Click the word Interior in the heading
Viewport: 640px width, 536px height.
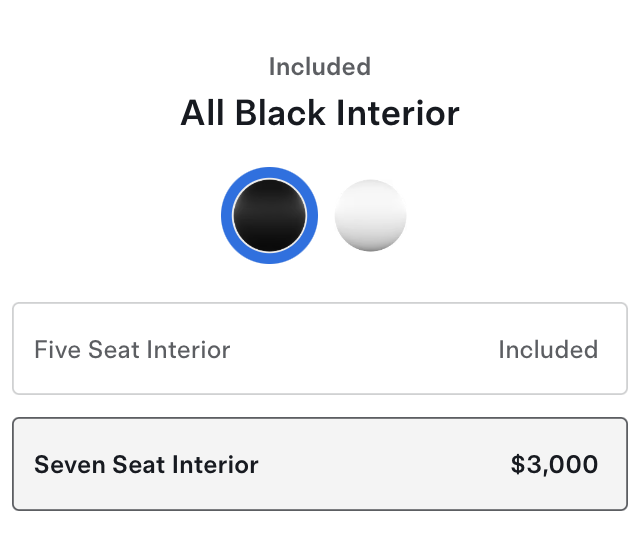397,113
